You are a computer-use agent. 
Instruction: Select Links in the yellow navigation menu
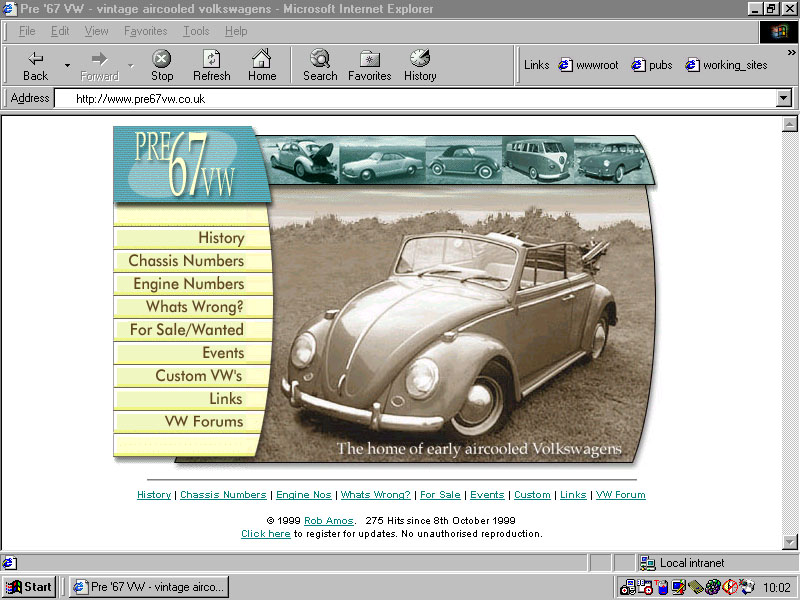tap(226, 398)
